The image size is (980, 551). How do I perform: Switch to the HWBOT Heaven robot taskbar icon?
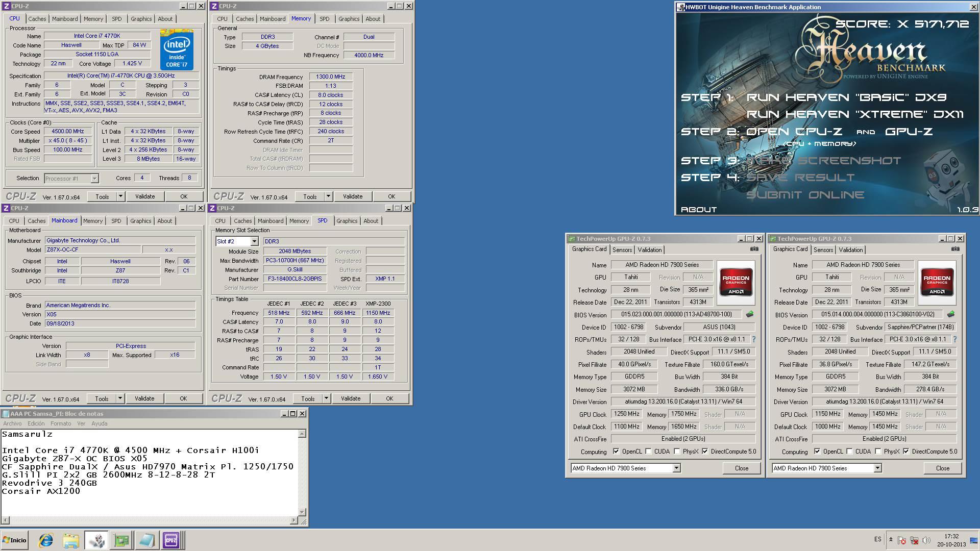(96, 540)
